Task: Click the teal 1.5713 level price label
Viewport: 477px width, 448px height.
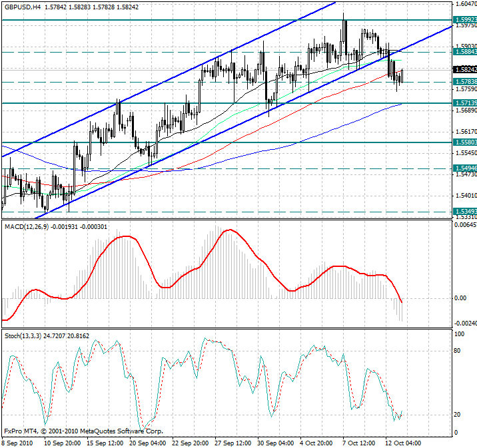Action: (465, 103)
